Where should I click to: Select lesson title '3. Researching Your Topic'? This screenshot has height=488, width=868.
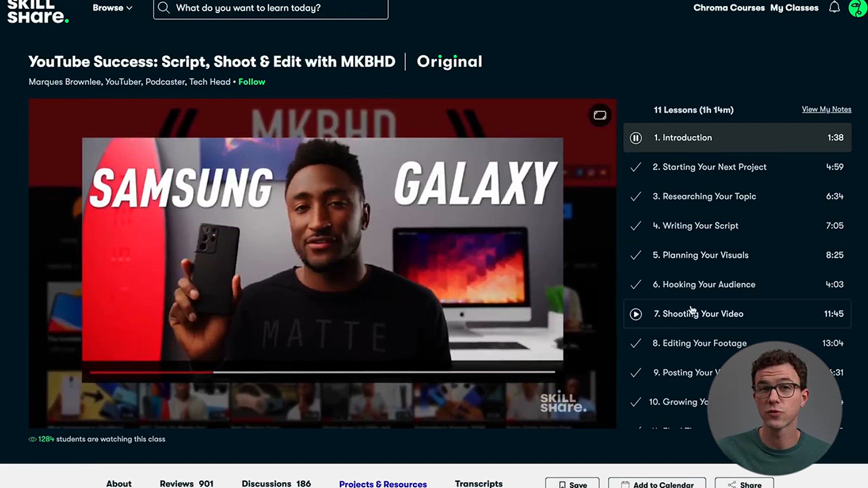(704, 197)
